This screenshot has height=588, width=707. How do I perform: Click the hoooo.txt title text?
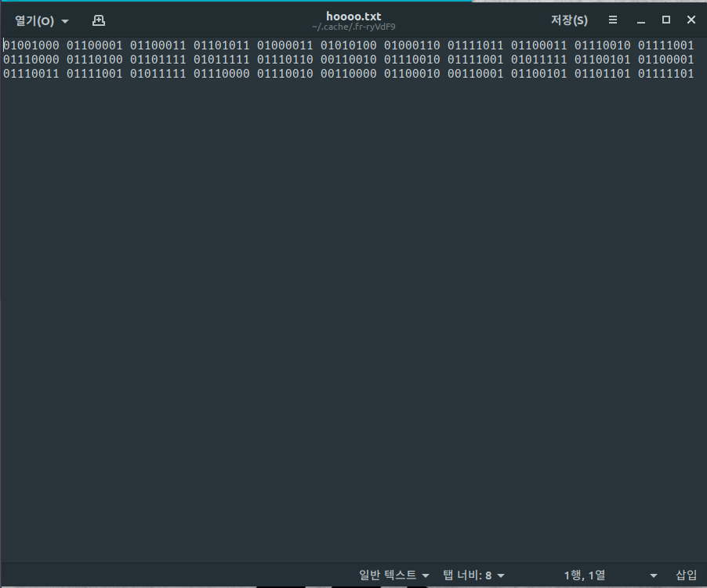[x=353, y=16]
